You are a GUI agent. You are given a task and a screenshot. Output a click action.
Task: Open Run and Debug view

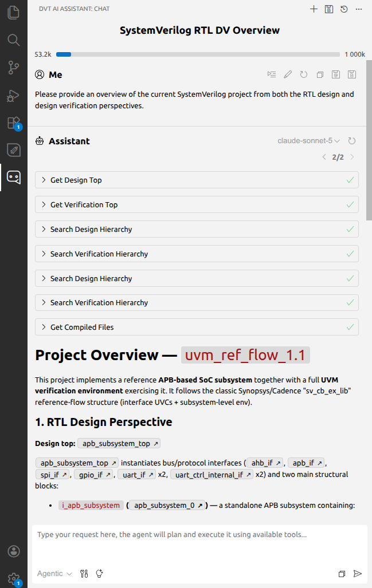14,95
